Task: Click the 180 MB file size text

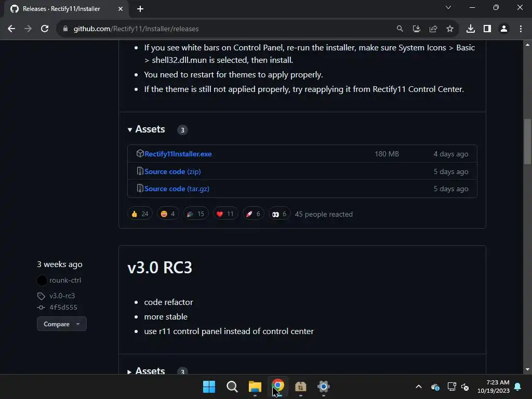Action: [x=387, y=154]
